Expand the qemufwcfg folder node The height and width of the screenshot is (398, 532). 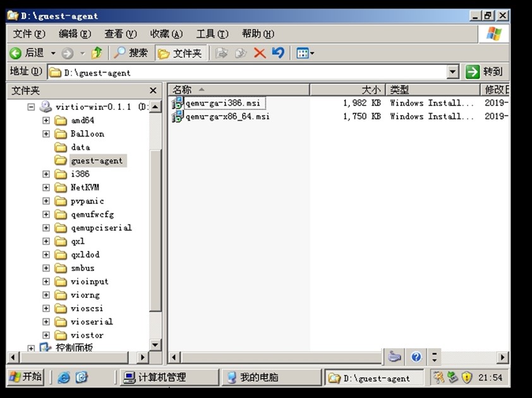[x=45, y=214]
